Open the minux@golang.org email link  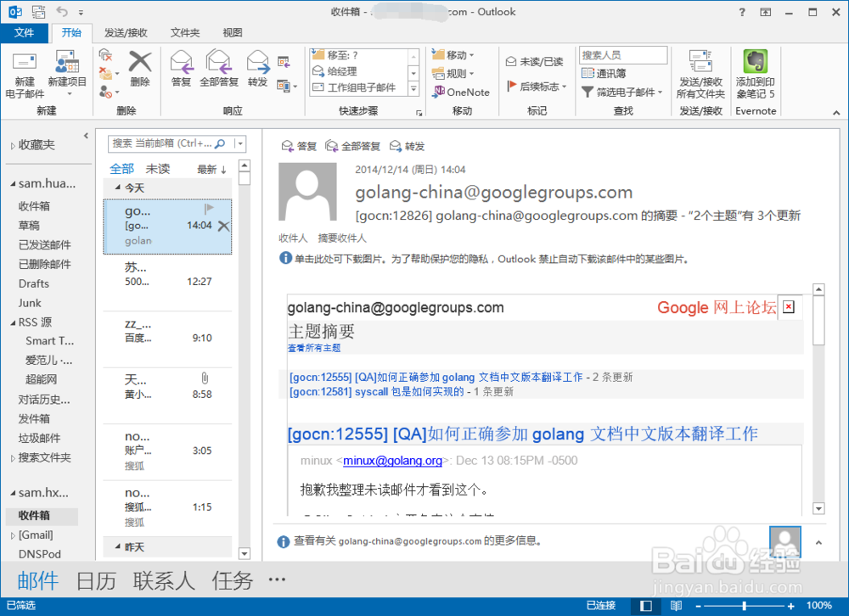pos(392,461)
